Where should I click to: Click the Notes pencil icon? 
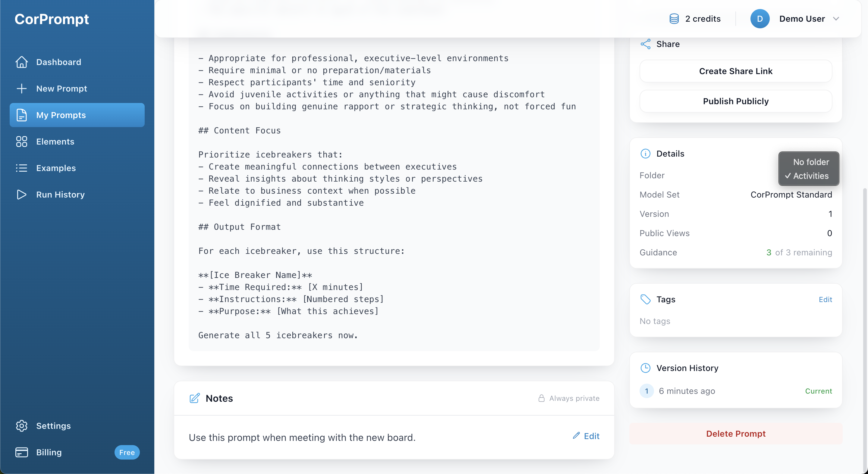(x=195, y=398)
